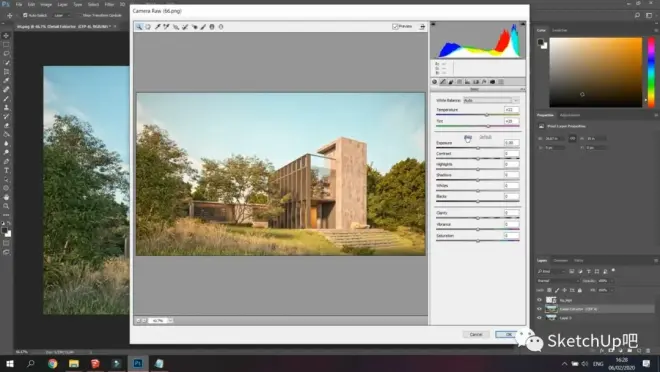Viewport: 660px width, 372px height.
Task: Select the Targeted Adjustment tool
Action: tap(176, 27)
